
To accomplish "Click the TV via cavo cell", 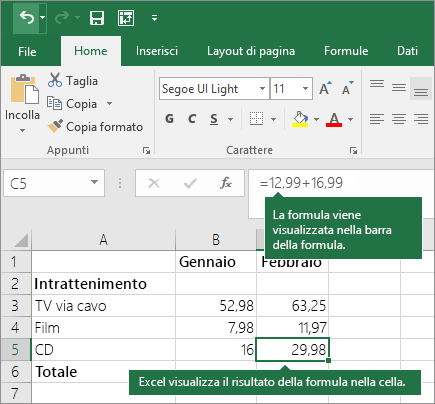I will pyautogui.click(x=103, y=306).
